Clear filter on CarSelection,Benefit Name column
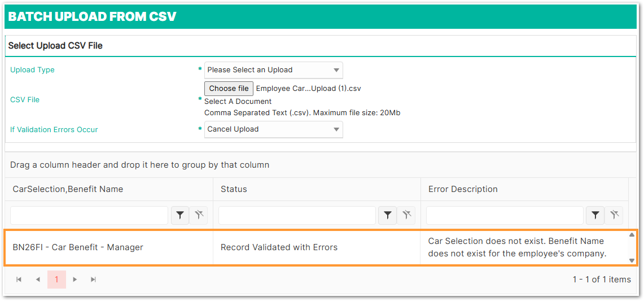The width and height of the screenshot is (644, 301). 199,215
